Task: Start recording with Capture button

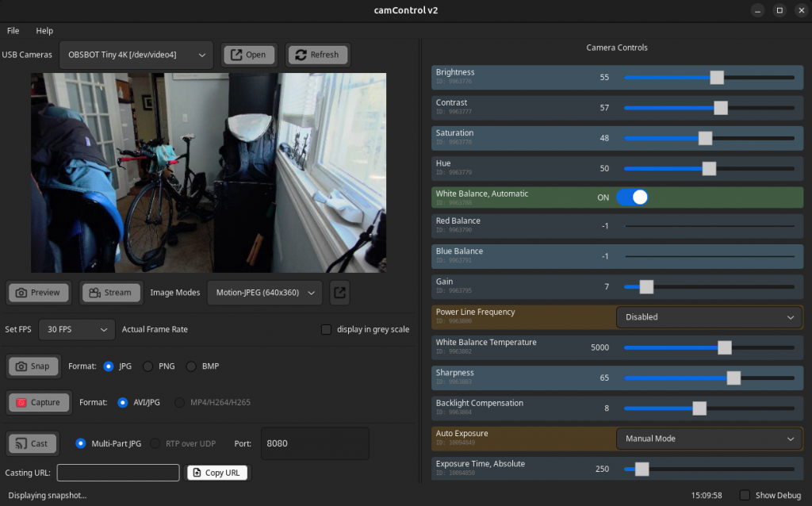Action: [38, 403]
